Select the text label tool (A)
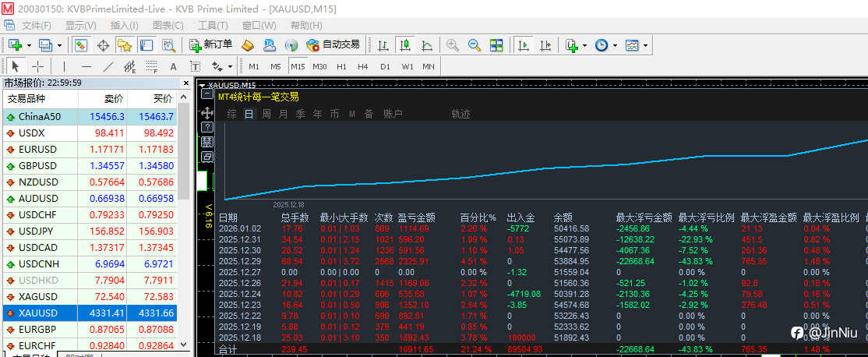The height and width of the screenshot is (357, 868). coord(173,66)
